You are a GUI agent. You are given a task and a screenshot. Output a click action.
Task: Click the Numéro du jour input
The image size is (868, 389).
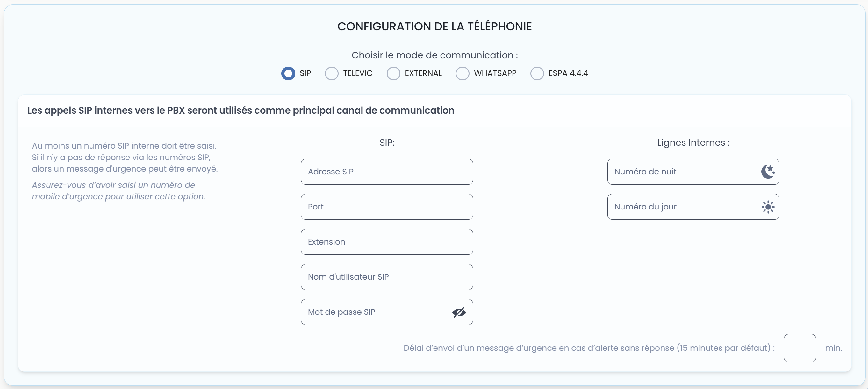click(x=681, y=207)
